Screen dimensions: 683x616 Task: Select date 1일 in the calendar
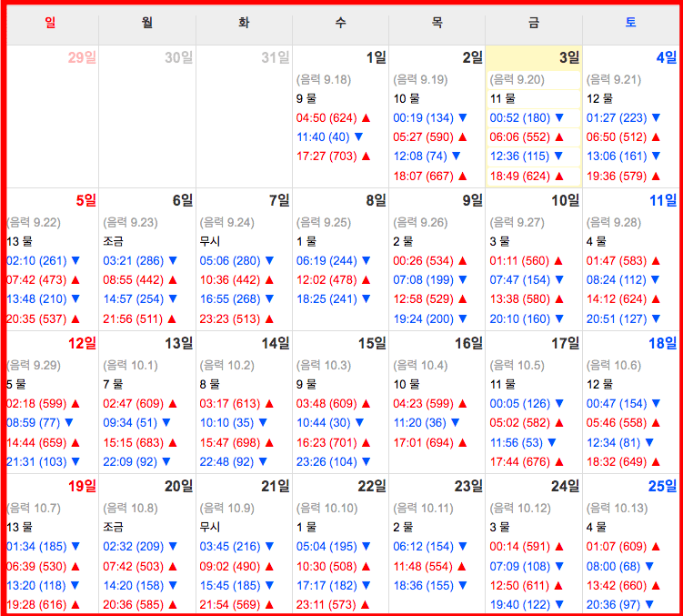tap(376, 57)
